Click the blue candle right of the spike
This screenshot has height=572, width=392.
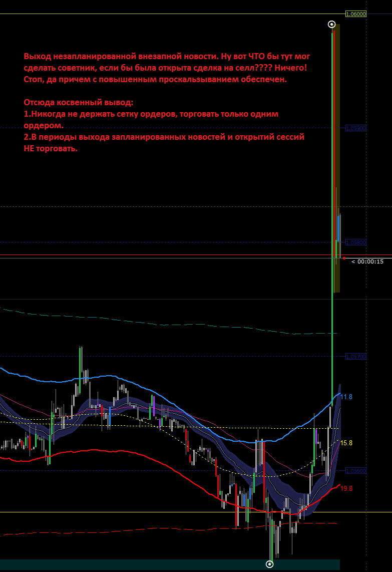tap(338, 228)
